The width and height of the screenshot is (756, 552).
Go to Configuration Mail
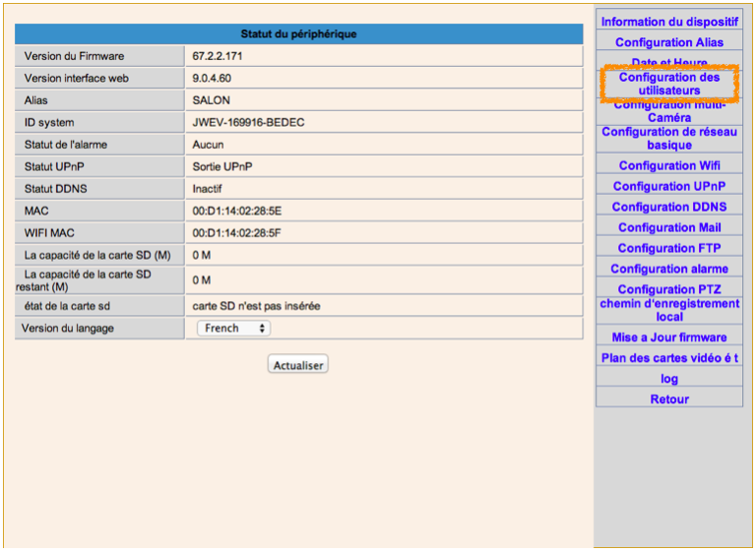point(669,227)
